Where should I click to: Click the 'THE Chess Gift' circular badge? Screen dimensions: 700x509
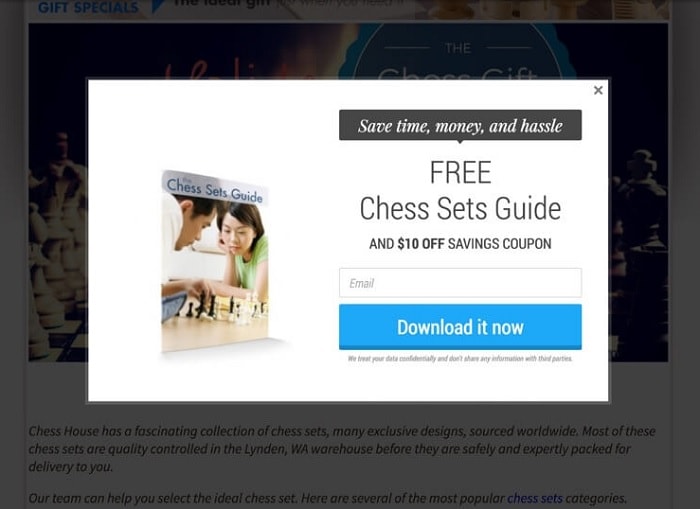[458, 51]
